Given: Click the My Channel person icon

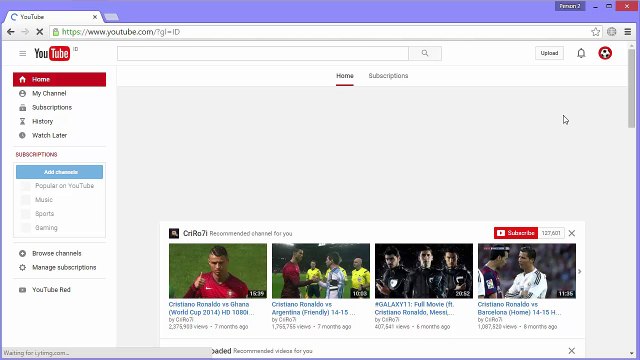Looking at the screenshot, I should 22,93.
